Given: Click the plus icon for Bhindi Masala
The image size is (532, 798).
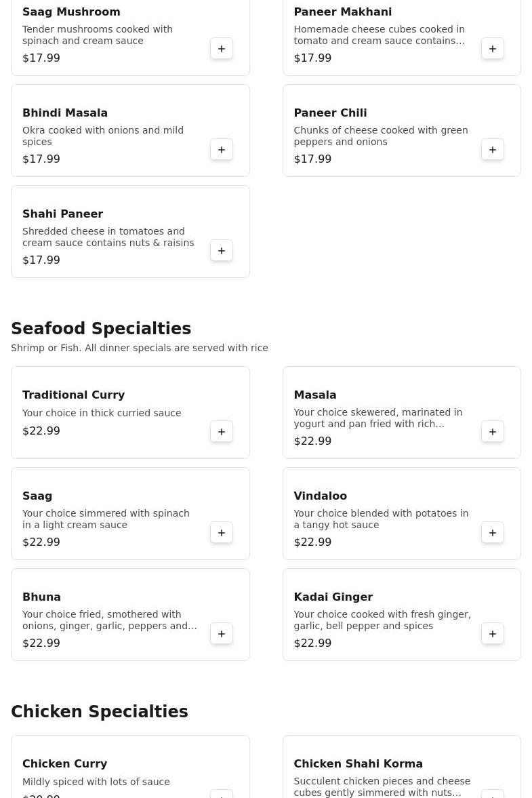Looking at the screenshot, I should pos(222,150).
